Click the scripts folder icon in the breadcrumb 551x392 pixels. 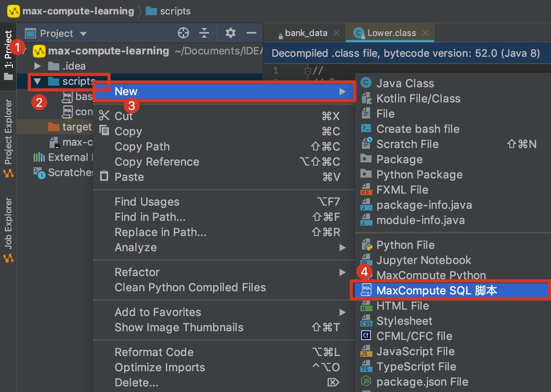(x=151, y=11)
